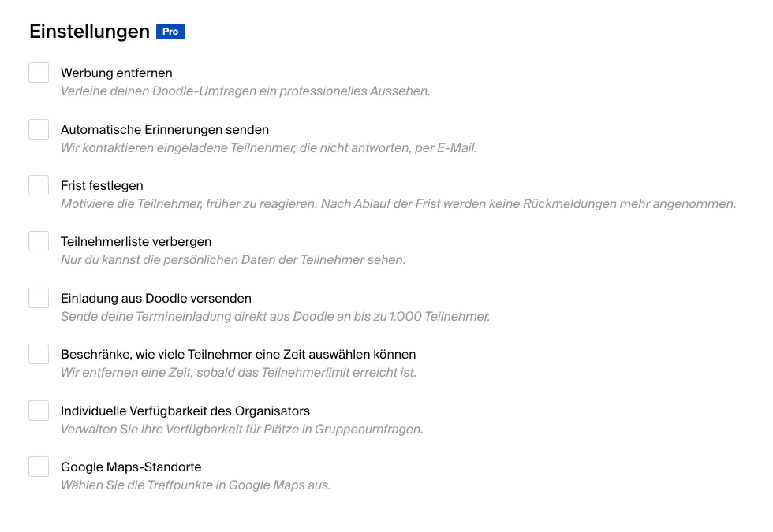This screenshot has width=773, height=532.
Task: Click the "Einladung aus Doodle versenden" label text
Action: (x=155, y=299)
